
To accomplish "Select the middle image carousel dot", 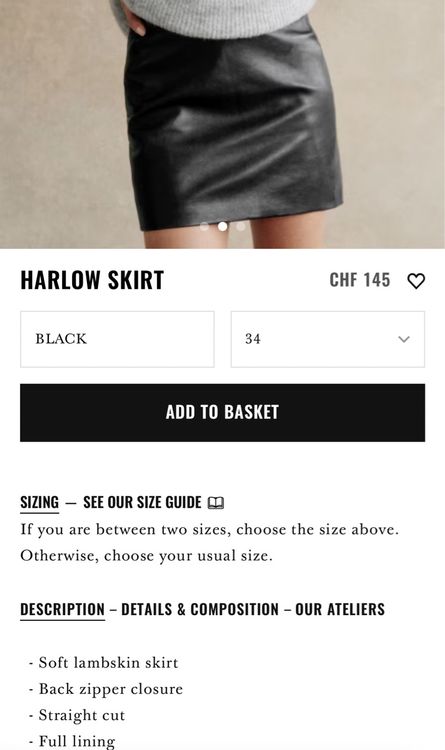I will coord(222,226).
